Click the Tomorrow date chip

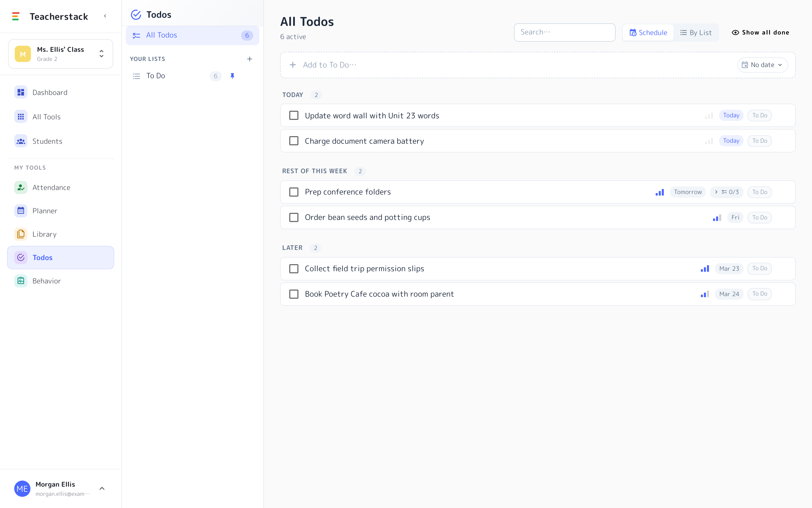point(687,192)
